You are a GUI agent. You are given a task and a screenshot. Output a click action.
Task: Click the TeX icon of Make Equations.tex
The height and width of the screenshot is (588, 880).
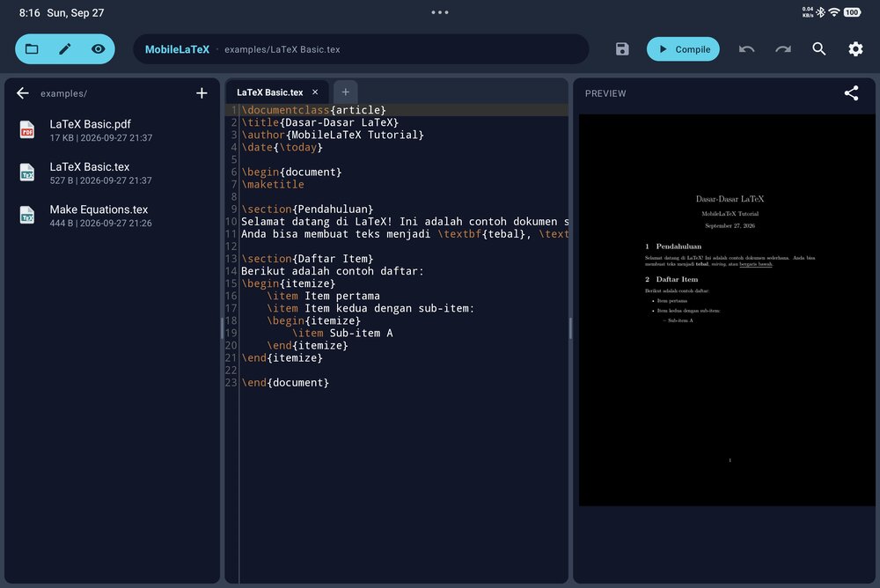(27, 215)
